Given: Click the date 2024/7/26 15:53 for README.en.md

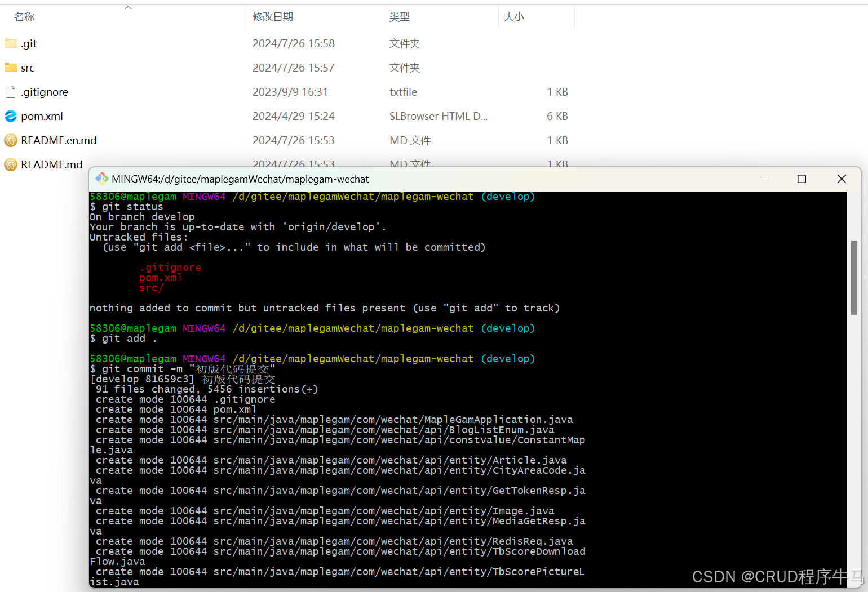Looking at the screenshot, I should pos(294,140).
